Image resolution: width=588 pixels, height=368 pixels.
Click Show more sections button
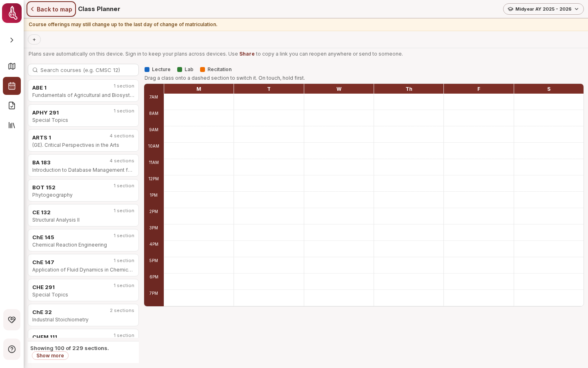50,356
